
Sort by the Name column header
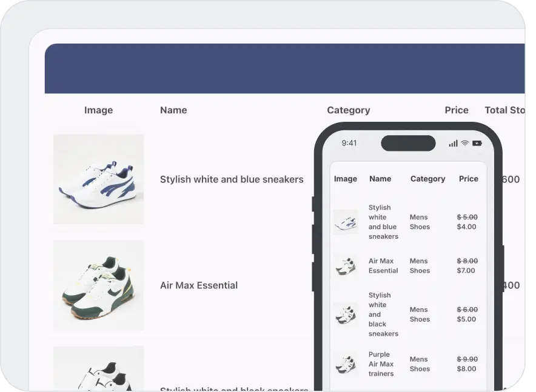click(x=173, y=110)
